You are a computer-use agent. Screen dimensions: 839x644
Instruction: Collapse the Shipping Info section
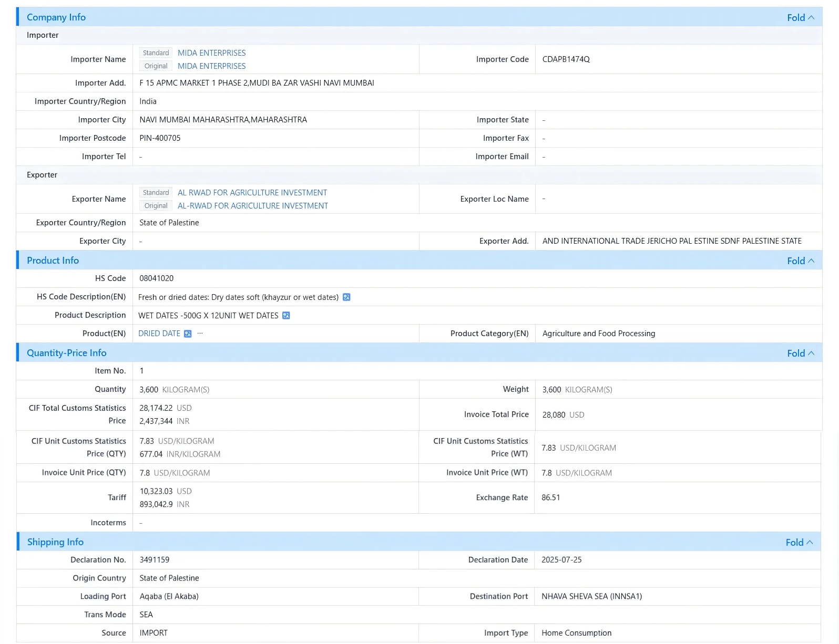coord(799,542)
